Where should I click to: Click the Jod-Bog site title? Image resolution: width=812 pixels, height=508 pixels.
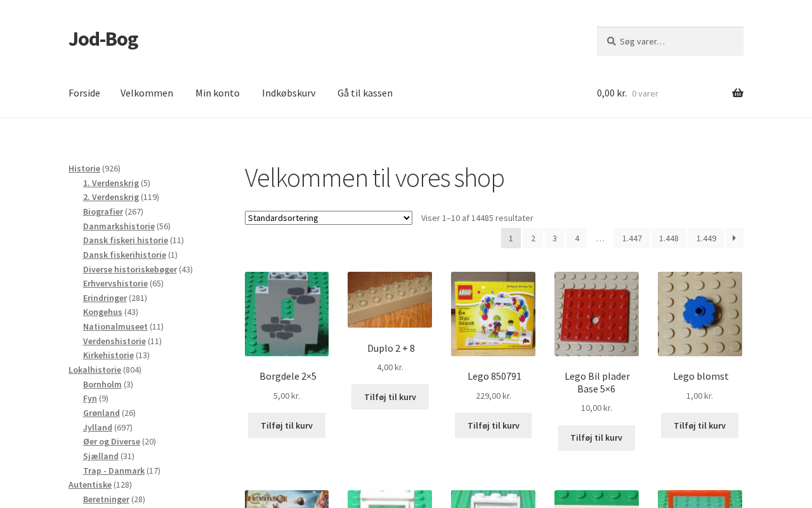tap(103, 39)
